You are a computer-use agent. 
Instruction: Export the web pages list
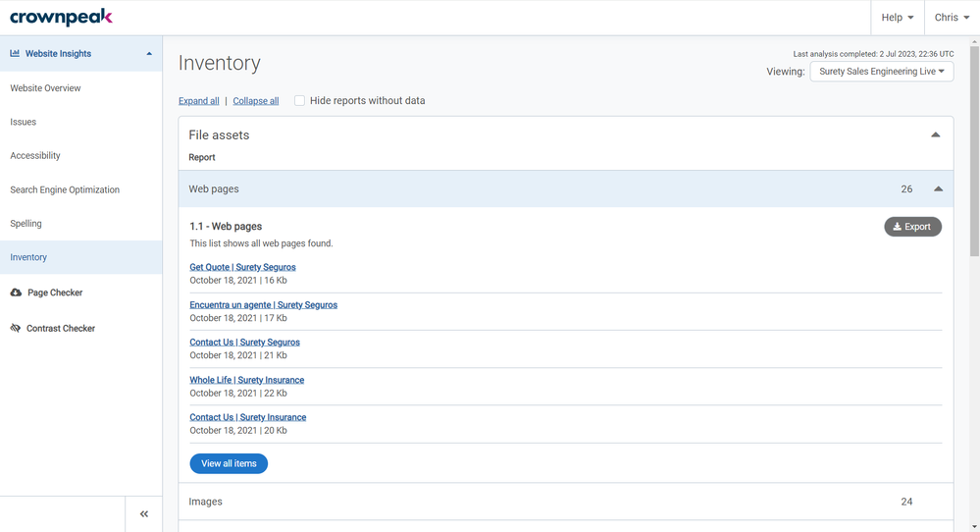[x=912, y=227]
